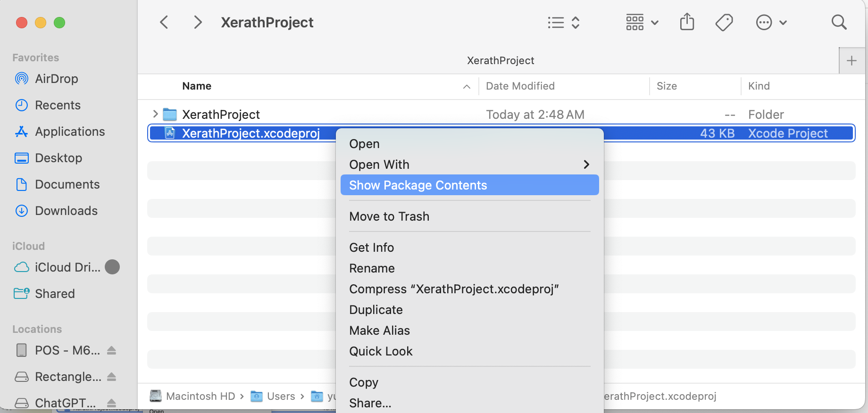Open the ChatGPT volume in sidebar
The width and height of the screenshot is (868, 413).
click(65, 403)
